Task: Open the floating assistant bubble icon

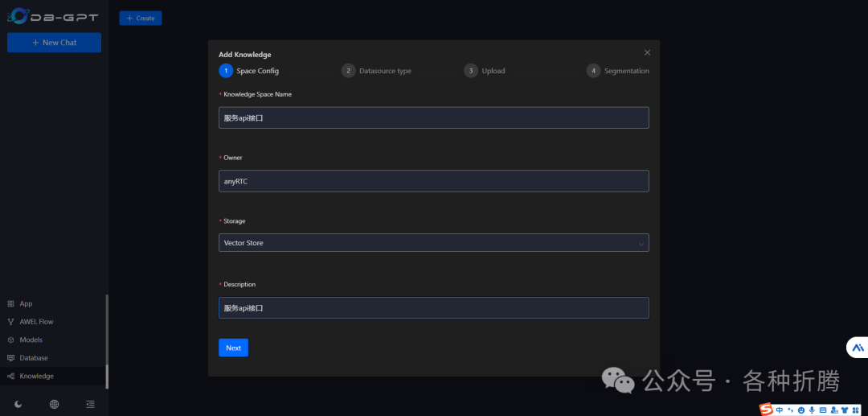Action: pos(858,348)
